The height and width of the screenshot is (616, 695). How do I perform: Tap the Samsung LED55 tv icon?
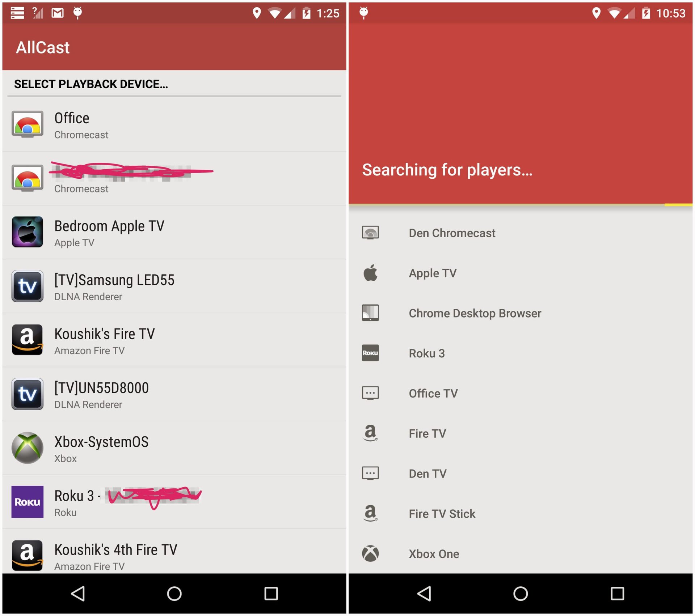click(x=28, y=286)
